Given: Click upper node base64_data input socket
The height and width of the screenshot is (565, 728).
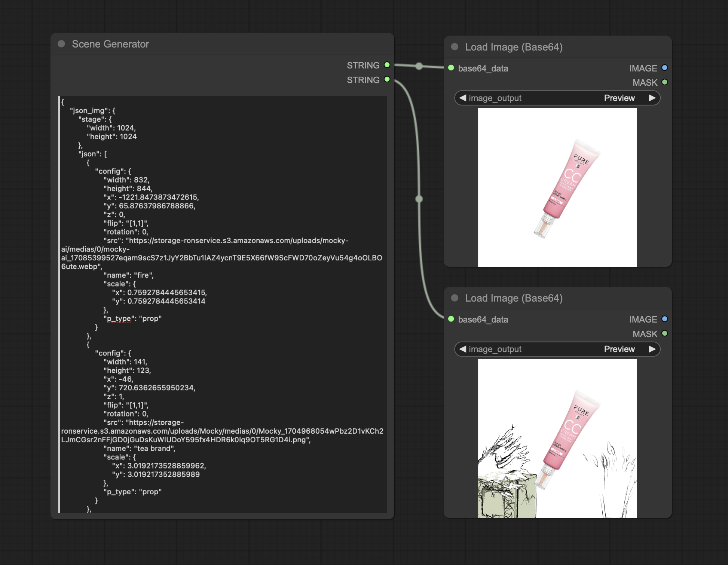Looking at the screenshot, I should (x=451, y=68).
